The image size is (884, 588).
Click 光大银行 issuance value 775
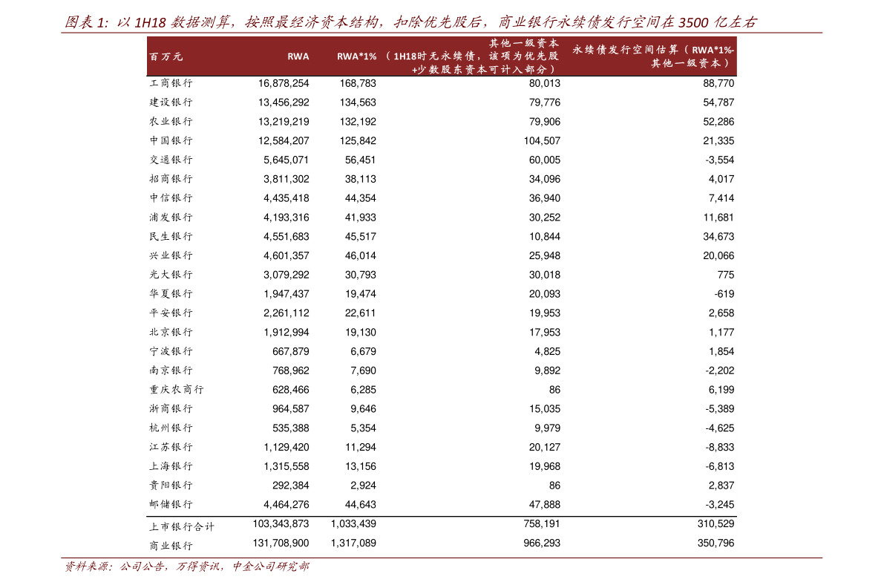tap(726, 275)
